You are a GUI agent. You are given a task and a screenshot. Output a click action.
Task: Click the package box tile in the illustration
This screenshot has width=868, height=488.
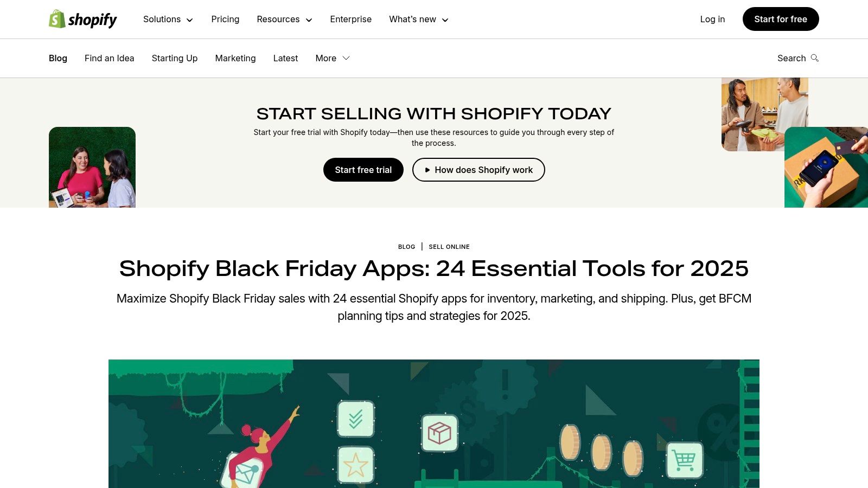439,433
